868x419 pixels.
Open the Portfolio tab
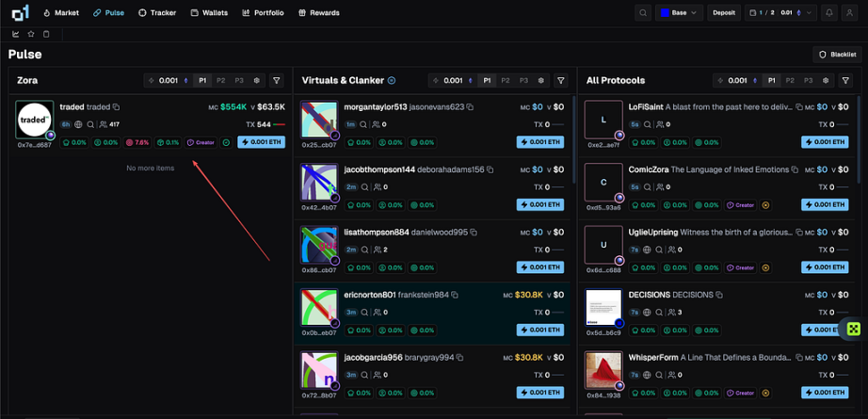[x=263, y=13]
